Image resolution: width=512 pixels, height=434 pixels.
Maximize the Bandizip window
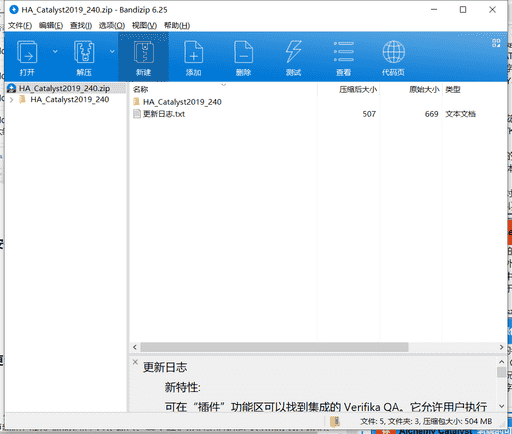[463, 10]
